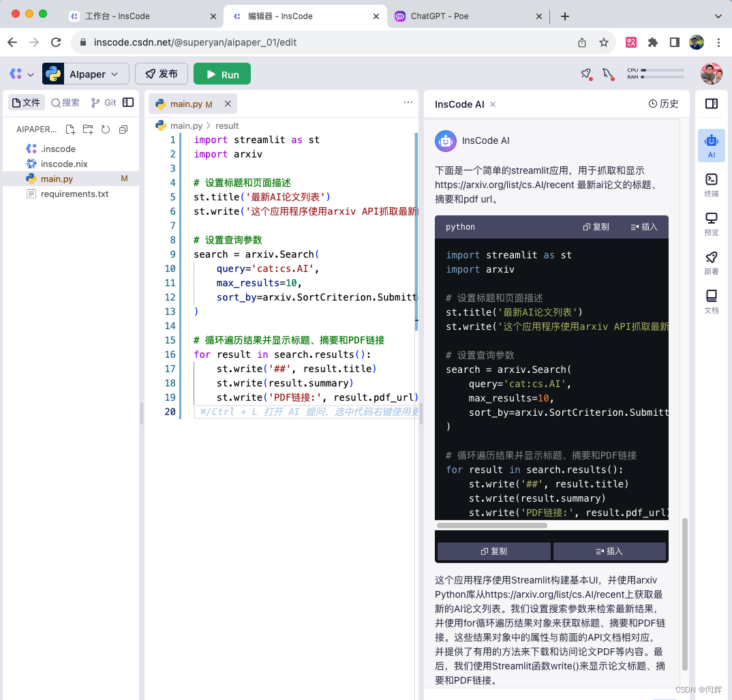The height and width of the screenshot is (700, 732).
Task: Click the share page icon in address bar
Action: pos(581,42)
